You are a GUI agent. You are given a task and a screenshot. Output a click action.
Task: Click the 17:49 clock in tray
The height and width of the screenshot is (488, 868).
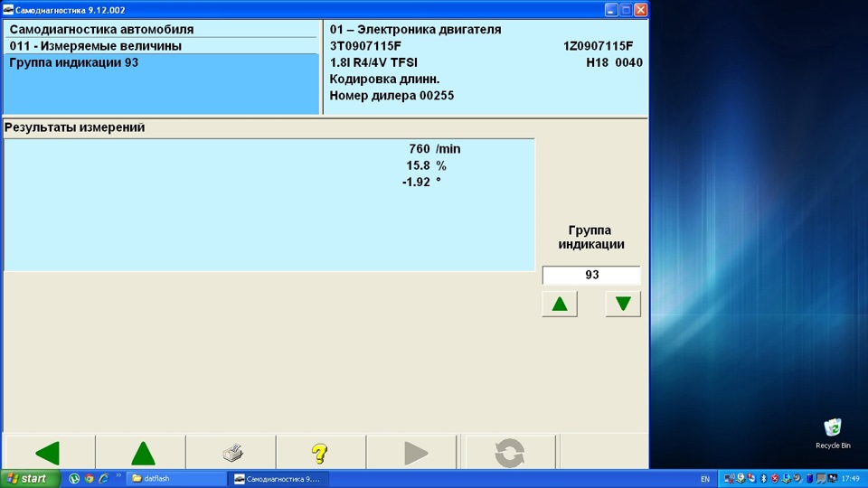pos(850,479)
